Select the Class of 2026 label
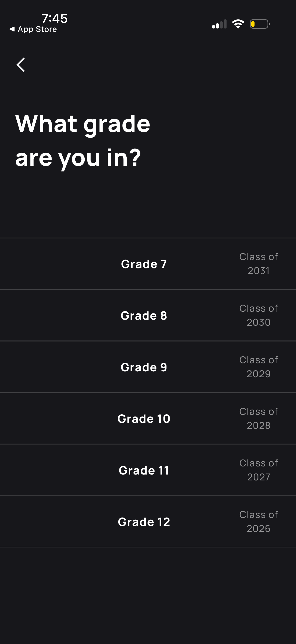The image size is (296, 644). [x=258, y=521]
